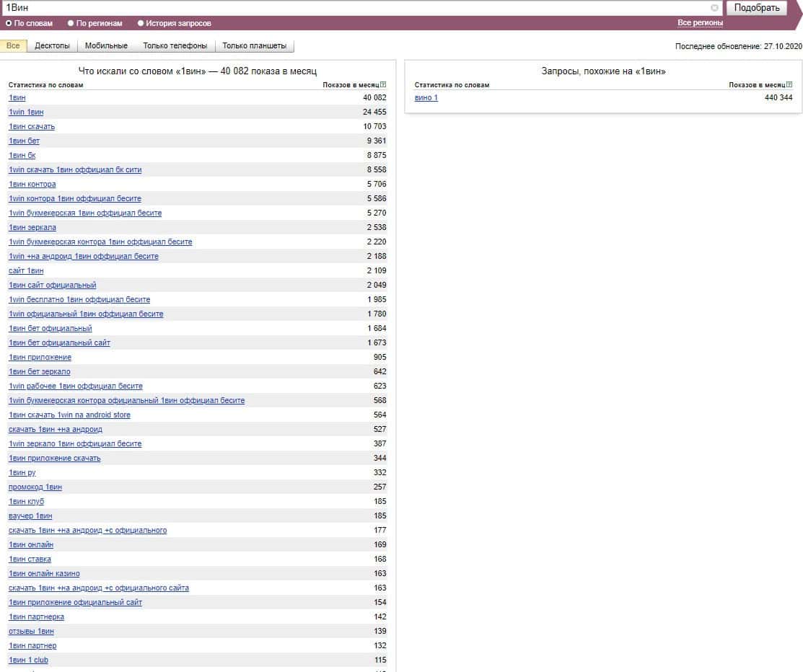This screenshot has height=672, width=803.
Task: Select the 'По регионам' radio option
Action: coord(71,23)
